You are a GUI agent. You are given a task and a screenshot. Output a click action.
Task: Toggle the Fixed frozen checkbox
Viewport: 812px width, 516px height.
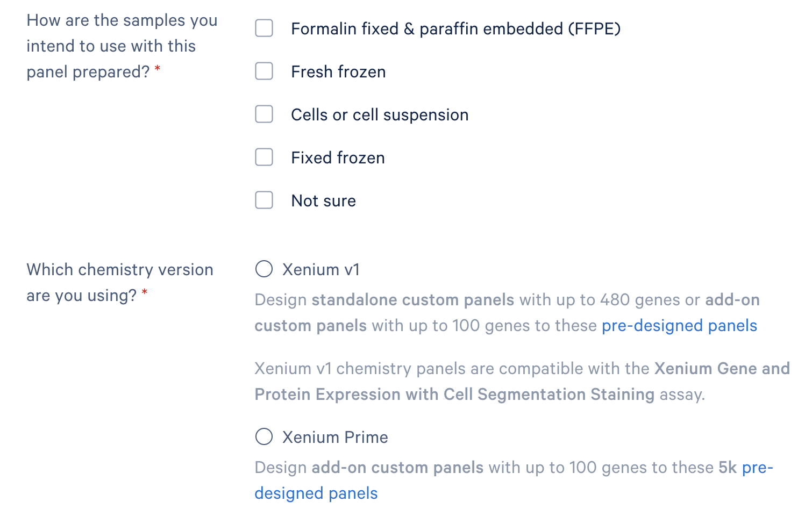(x=264, y=157)
